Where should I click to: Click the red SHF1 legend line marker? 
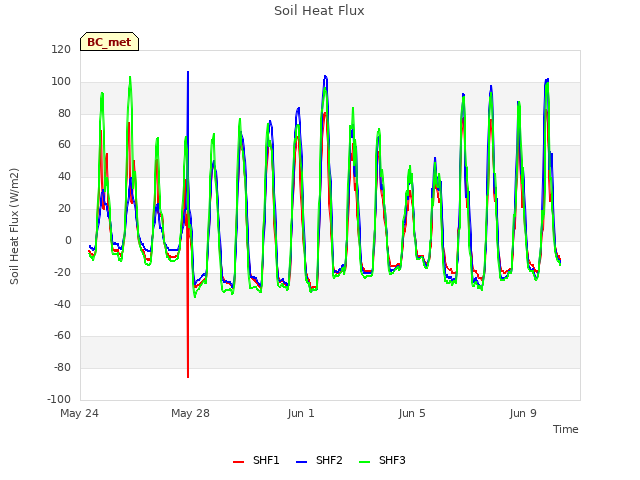pos(238,462)
